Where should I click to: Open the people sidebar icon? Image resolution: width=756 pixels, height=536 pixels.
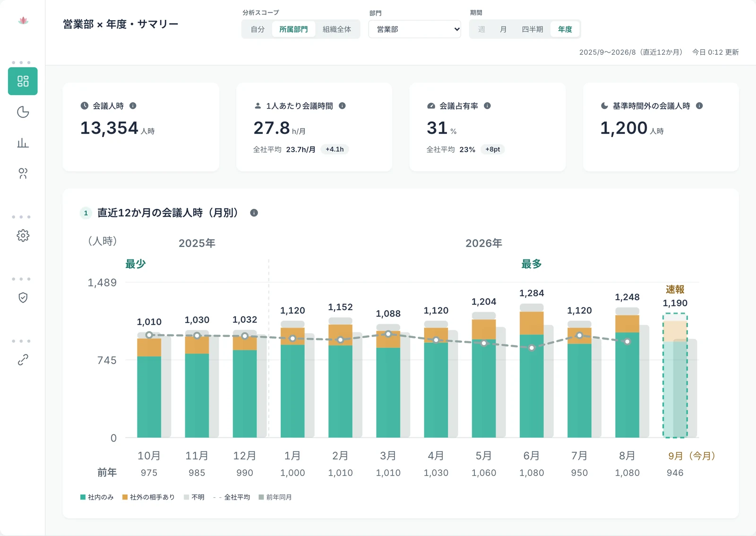coord(23,173)
